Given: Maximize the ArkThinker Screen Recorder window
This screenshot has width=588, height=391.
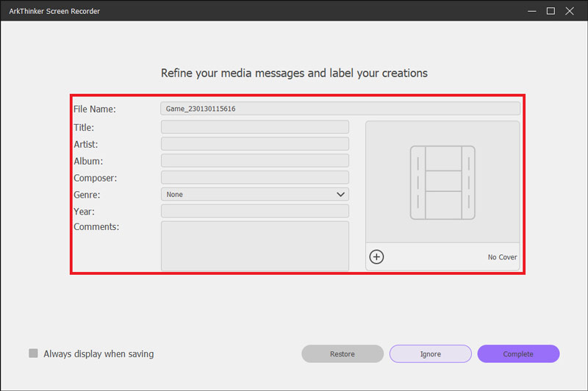Looking at the screenshot, I should (551, 11).
